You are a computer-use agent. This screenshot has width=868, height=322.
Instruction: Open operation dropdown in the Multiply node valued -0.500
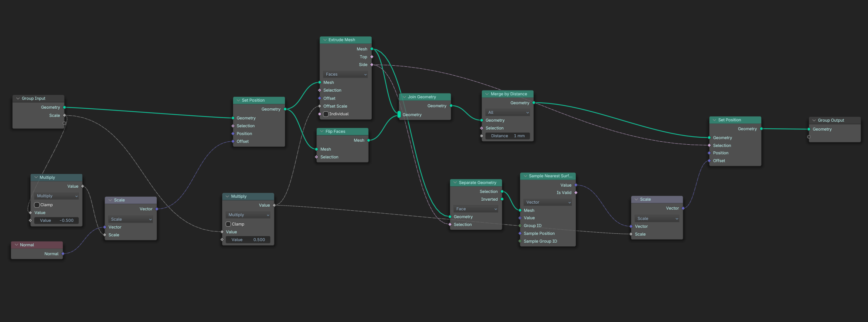point(57,196)
